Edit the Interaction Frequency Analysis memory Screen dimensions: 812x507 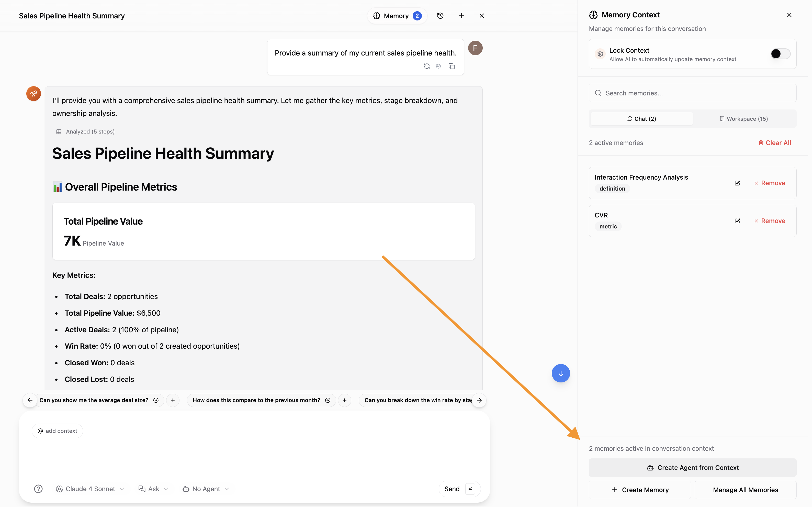(737, 183)
